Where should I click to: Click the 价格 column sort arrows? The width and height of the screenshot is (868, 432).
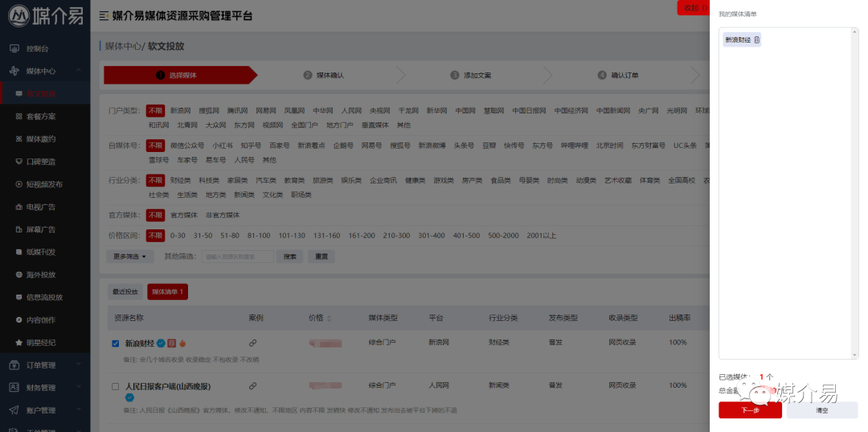click(329, 319)
